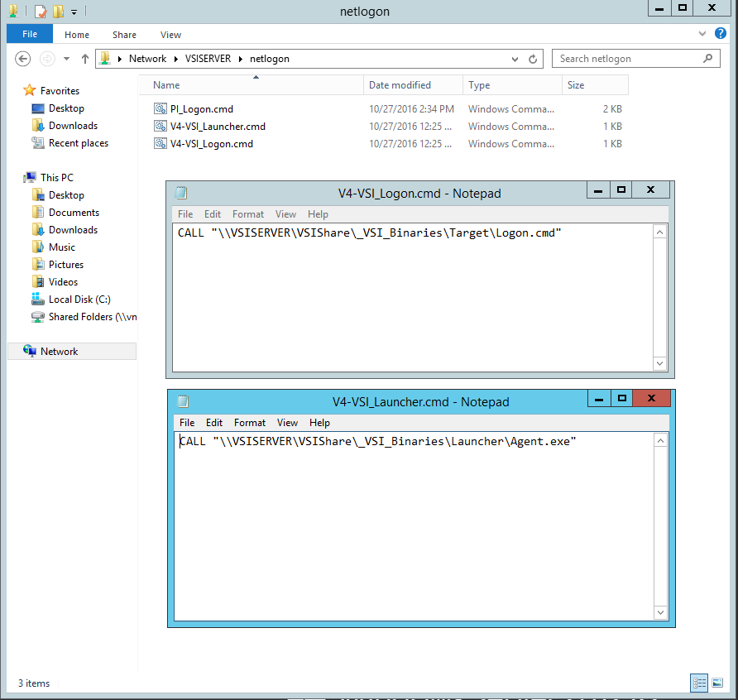Open Music folder under This PC

coord(62,247)
